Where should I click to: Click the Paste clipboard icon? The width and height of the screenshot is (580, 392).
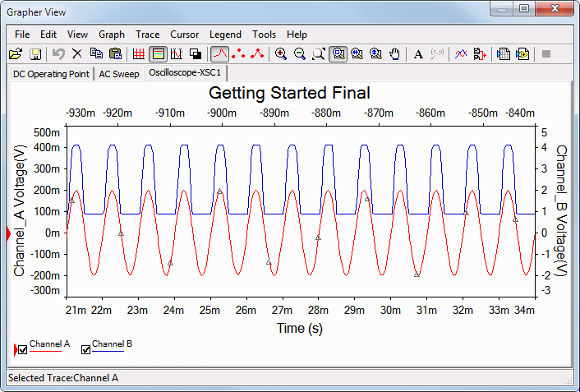point(115,54)
